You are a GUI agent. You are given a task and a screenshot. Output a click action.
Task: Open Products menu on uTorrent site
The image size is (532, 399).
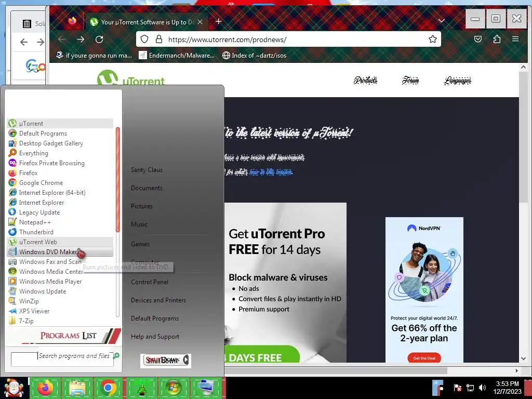tap(365, 81)
